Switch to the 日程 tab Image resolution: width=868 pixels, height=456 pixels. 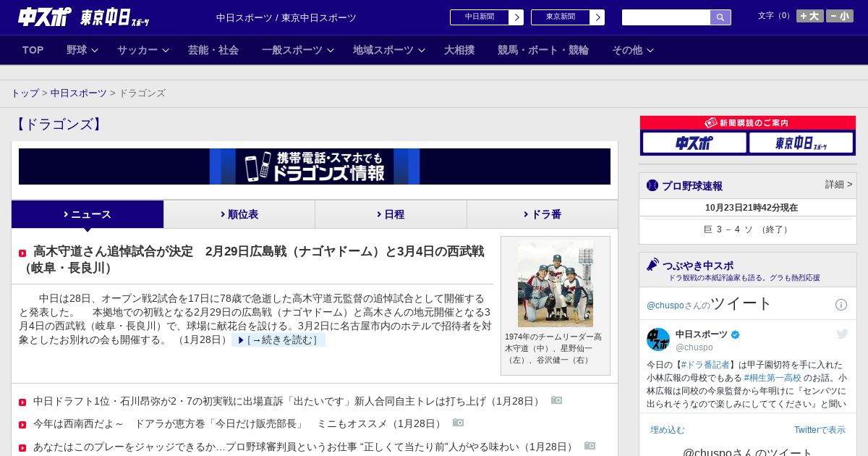point(391,214)
